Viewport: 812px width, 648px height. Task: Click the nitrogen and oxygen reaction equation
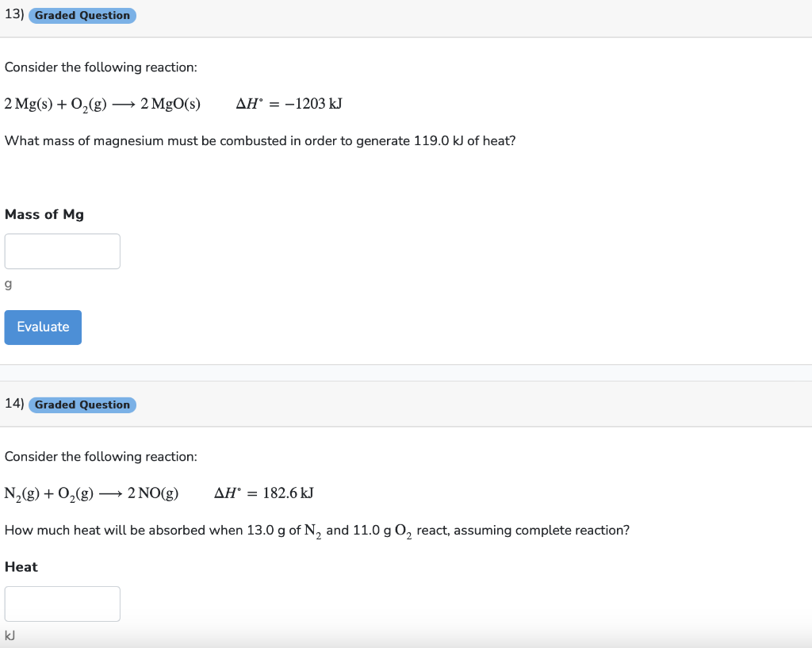tap(91, 493)
